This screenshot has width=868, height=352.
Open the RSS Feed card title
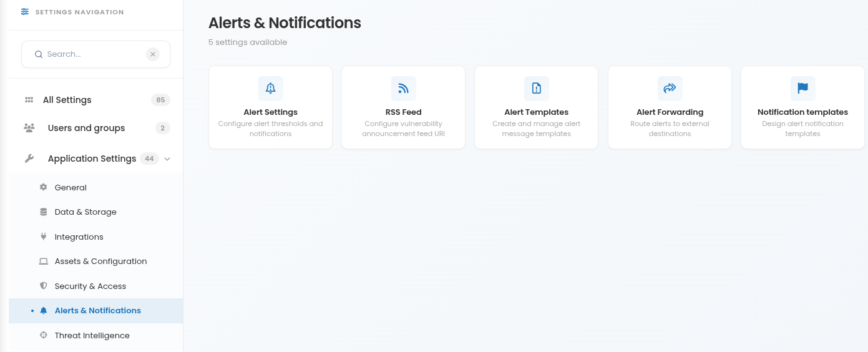click(x=404, y=112)
